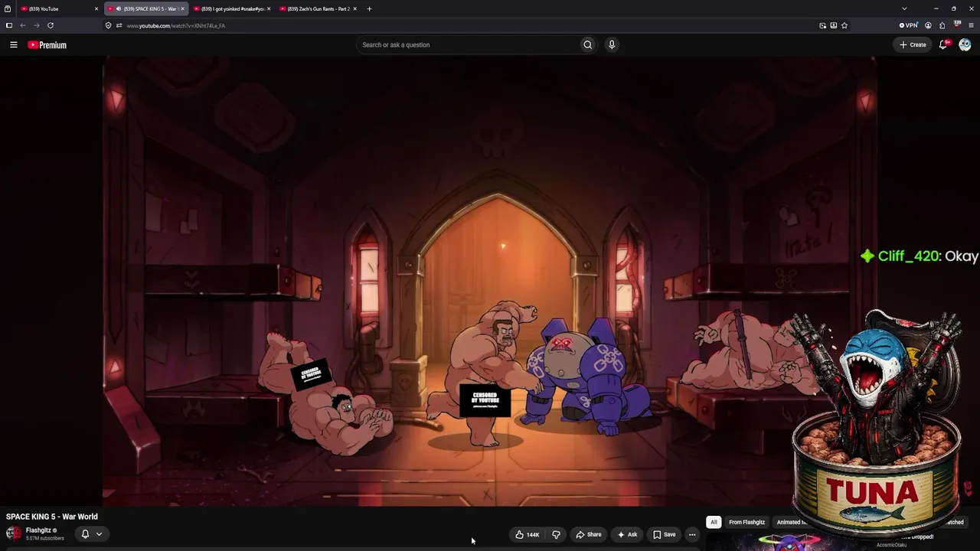980x551 pixels.
Task: Click the address bar download icon
Action: 834,25
